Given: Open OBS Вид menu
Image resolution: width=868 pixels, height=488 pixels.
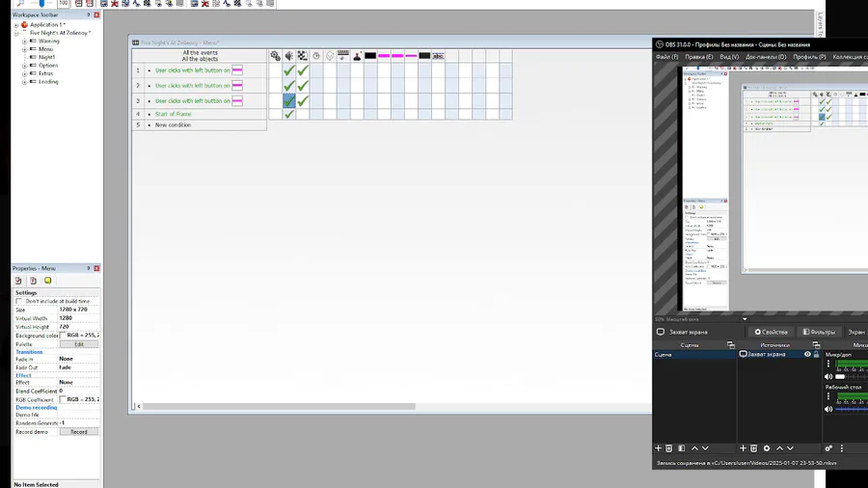Looking at the screenshot, I should coord(729,57).
